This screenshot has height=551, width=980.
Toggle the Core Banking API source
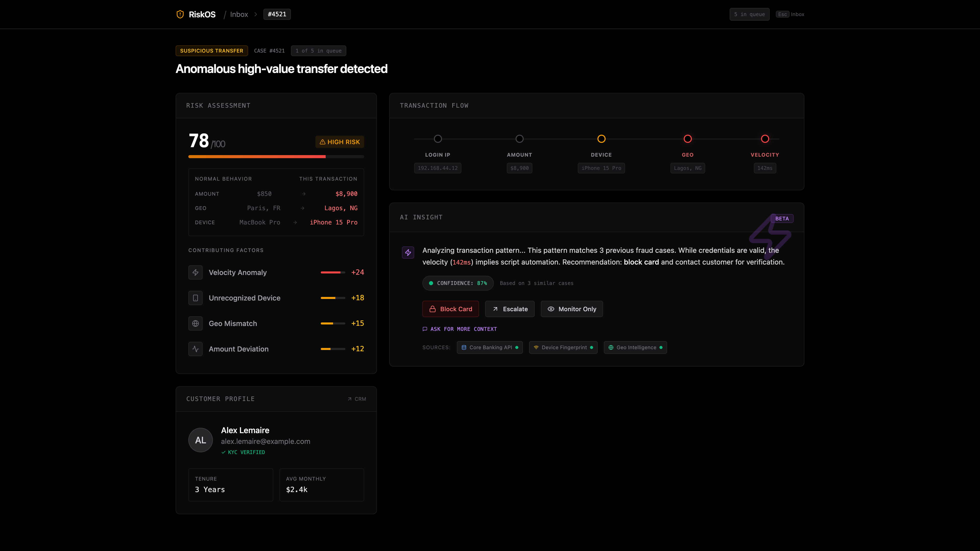pos(490,347)
